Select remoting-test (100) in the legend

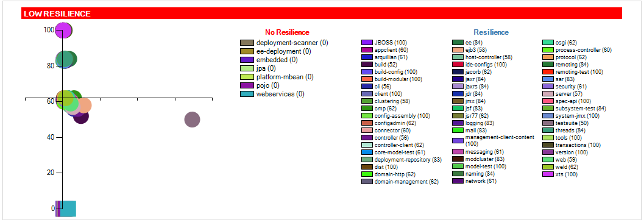click(x=573, y=72)
